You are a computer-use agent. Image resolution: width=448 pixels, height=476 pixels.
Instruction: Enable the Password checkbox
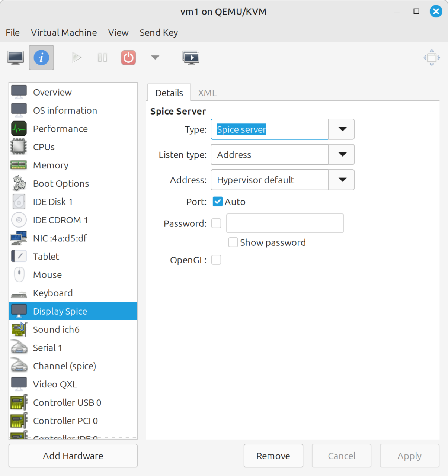click(x=216, y=223)
